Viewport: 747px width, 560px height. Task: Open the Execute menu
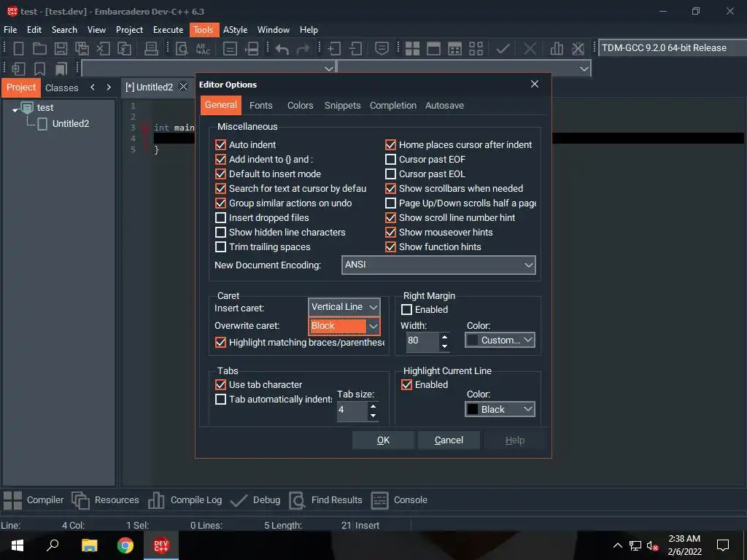click(x=169, y=29)
